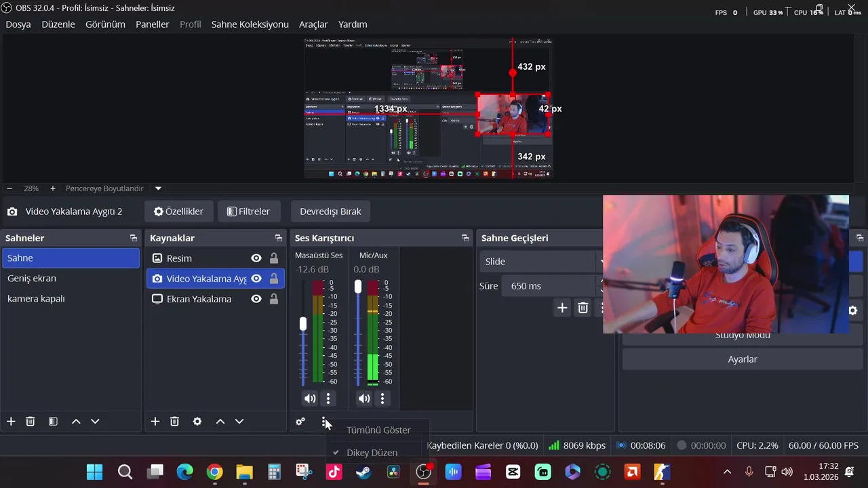Image resolution: width=868 pixels, height=488 pixels.
Task: Click Filtreler button in source toolbar
Action: (248, 211)
